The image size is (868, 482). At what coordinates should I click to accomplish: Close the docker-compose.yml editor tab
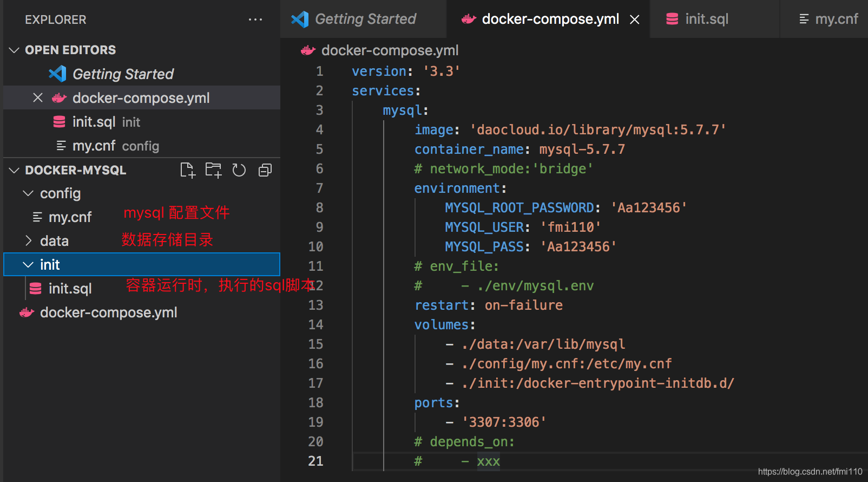[x=635, y=19]
